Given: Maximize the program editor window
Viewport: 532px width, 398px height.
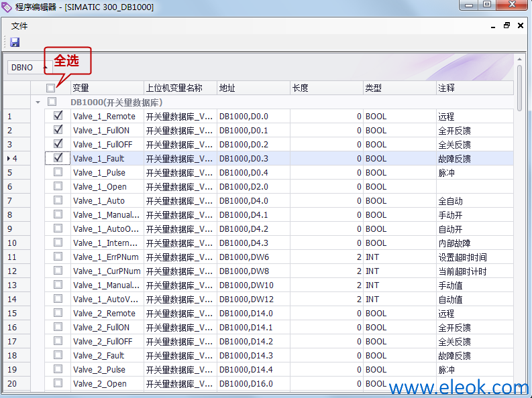Looking at the screenshot, I should point(487,5).
